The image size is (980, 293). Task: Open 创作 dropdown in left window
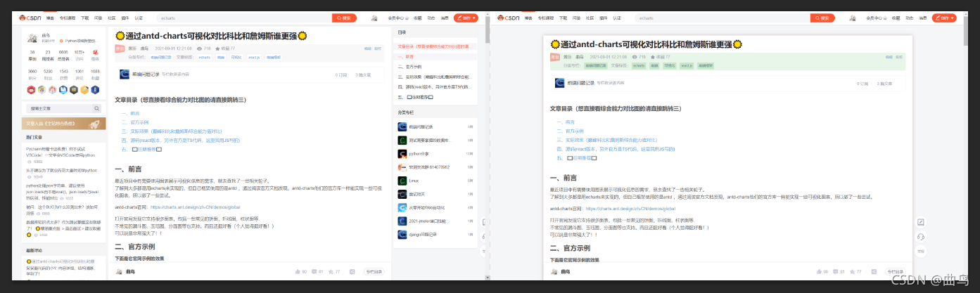[x=466, y=18]
